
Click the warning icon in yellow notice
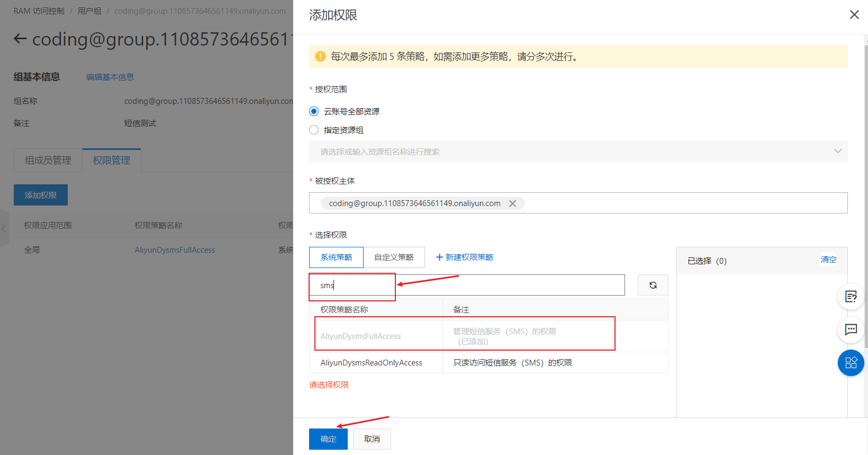tap(320, 57)
